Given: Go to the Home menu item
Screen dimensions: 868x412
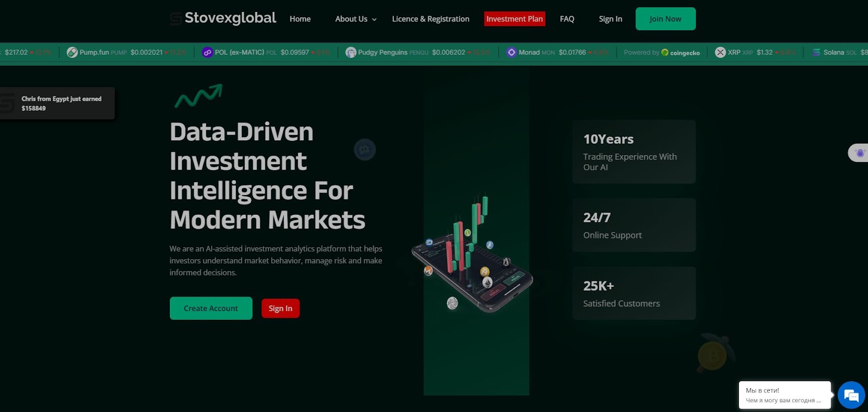Looking at the screenshot, I should 300,19.
